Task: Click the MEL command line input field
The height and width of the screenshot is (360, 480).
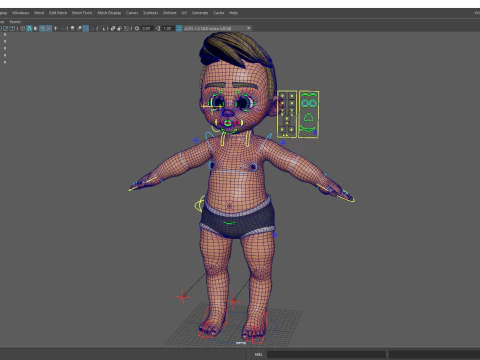Action: click(x=327, y=354)
